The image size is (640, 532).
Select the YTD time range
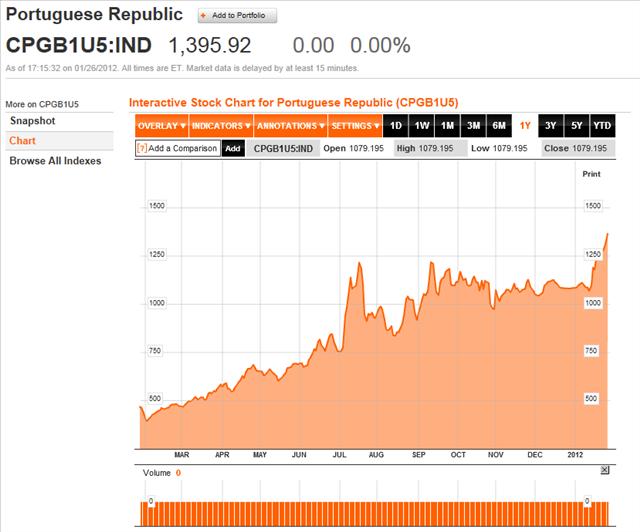pyautogui.click(x=602, y=126)
